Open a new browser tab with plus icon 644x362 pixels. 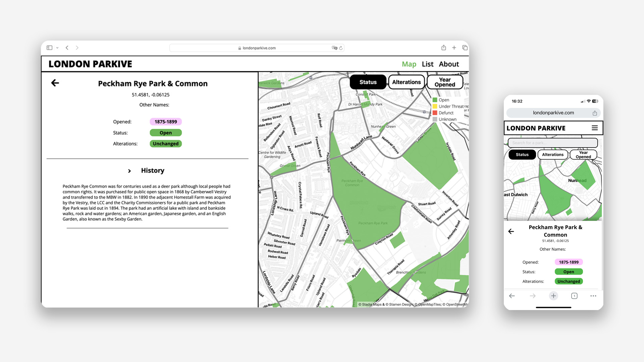pos(454,48)
